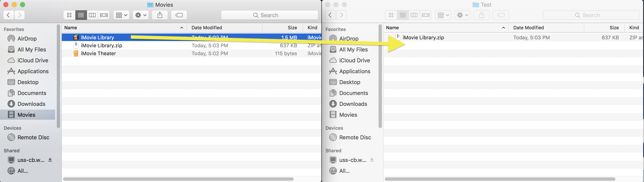Screen dimensions: 644x182
Task: Go back in the Movies window
Action: point(9,15)
